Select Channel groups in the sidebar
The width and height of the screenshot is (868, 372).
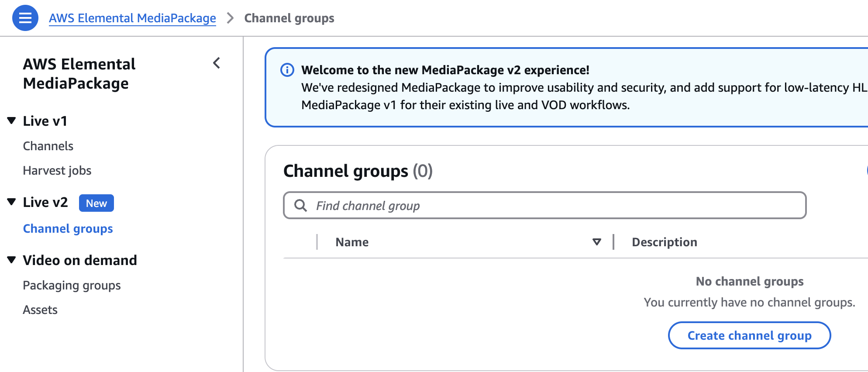point(68,229)
